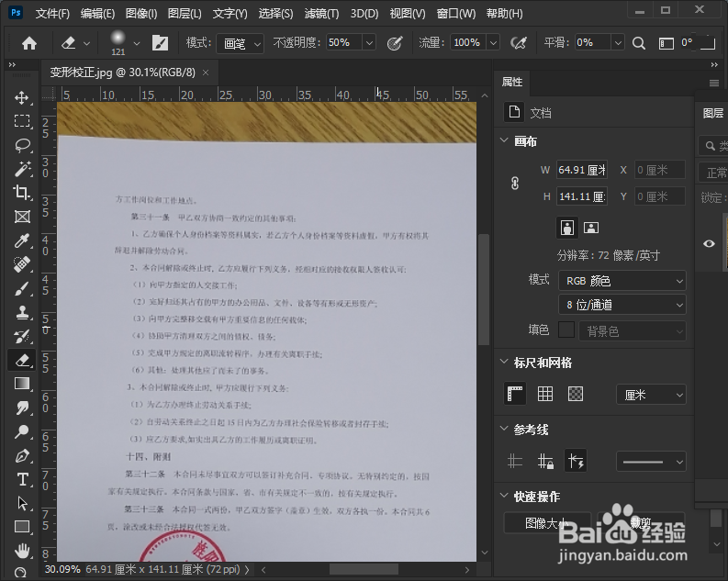The image size is (728, 581).
Task: Select the Eyedropper tool
Action: tap(21, 240)
